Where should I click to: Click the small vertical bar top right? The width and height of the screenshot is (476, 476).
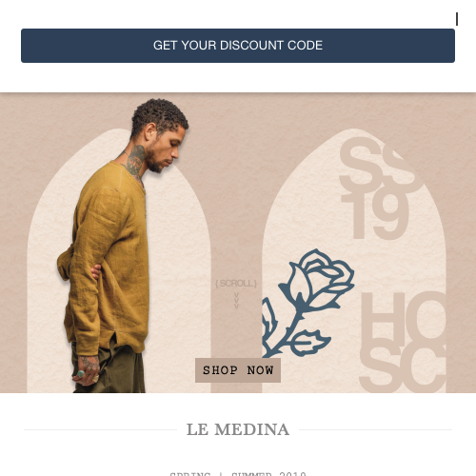pyautogui.click(x=457, y=19)
